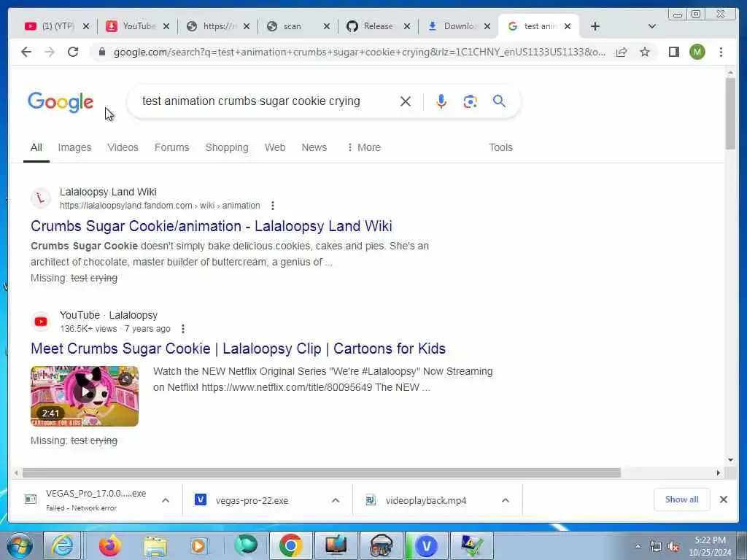The height and width of the screenshot is (560, 747).
Task: Show all downloads
Action: coord(682,499)
